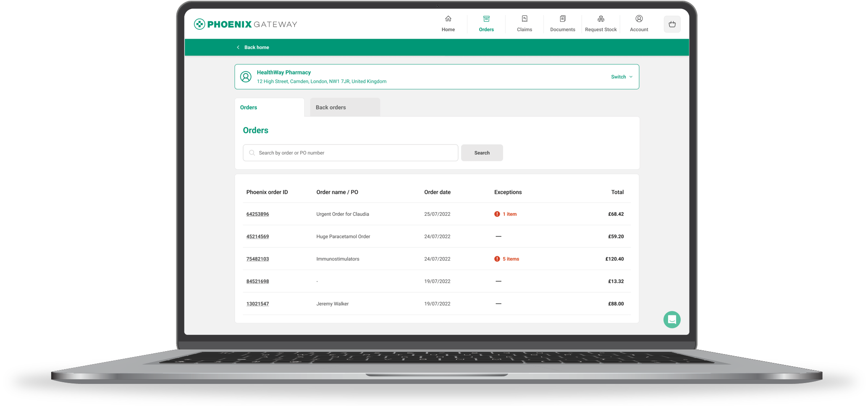Open Account via the person icon
Screen dimensions: 868x407
(x=639, y=18)
